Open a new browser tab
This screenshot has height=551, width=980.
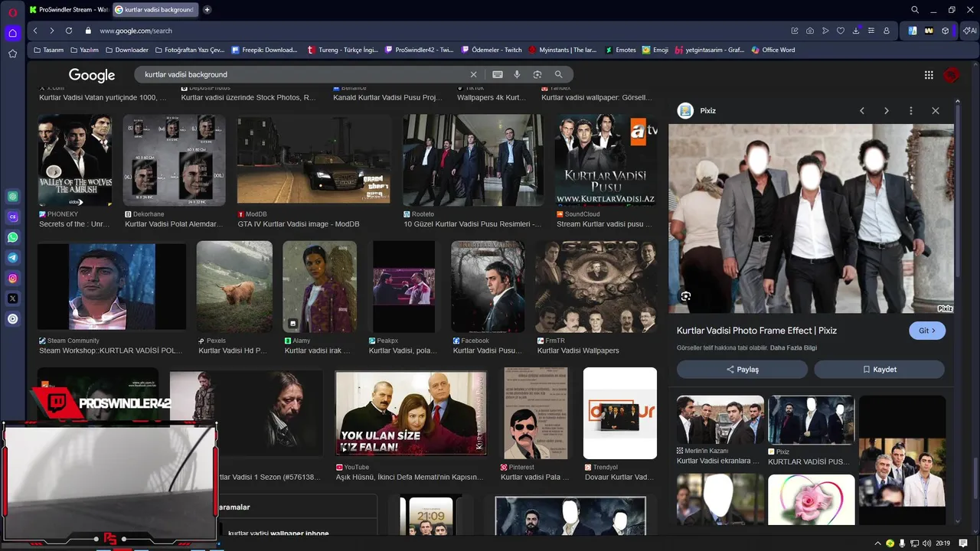(x=207, y=10)
